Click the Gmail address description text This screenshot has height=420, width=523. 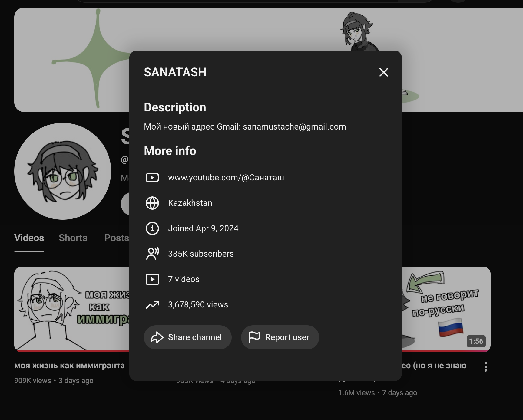pyautogui.click(x=245, y=127)
